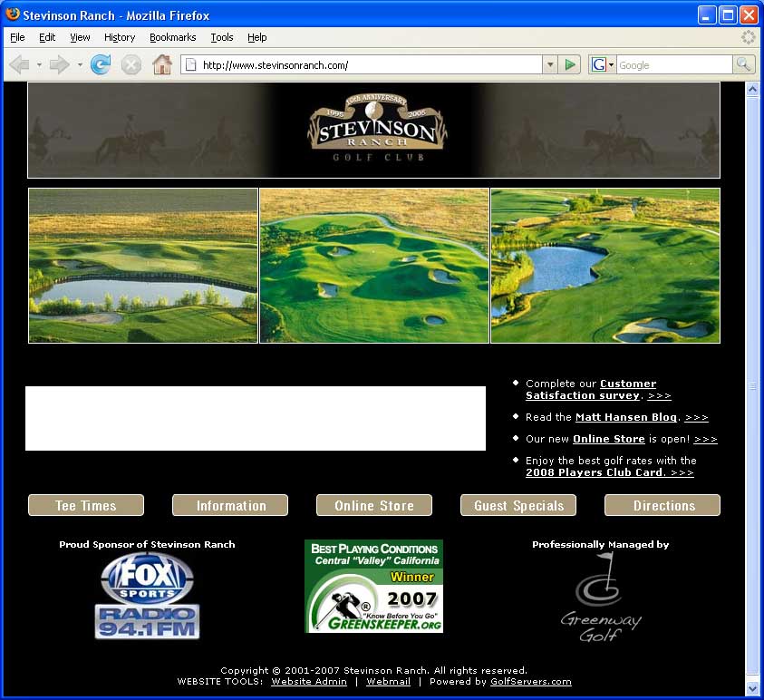Click the vertical scrollbar thumb
Screen dimensions: 764x700
pyautogui.click(x=752, y=385)
